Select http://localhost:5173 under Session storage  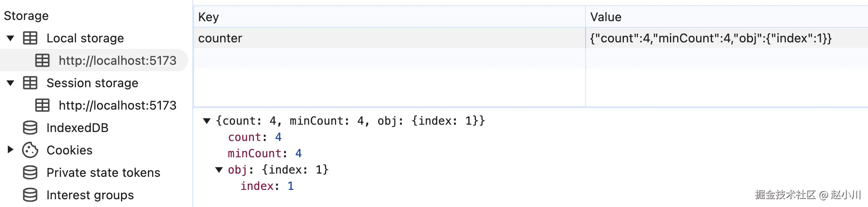pos(117,105)
